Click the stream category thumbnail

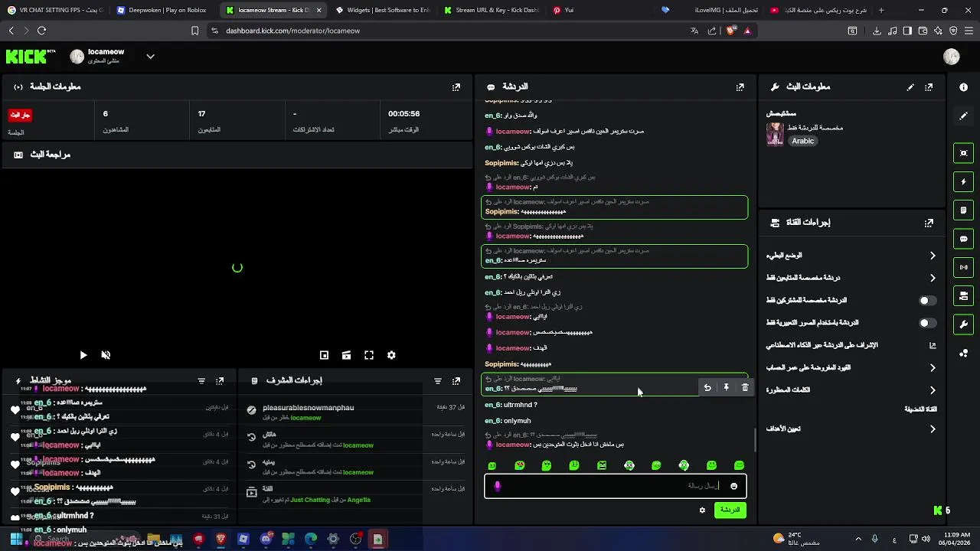(775, 134)
